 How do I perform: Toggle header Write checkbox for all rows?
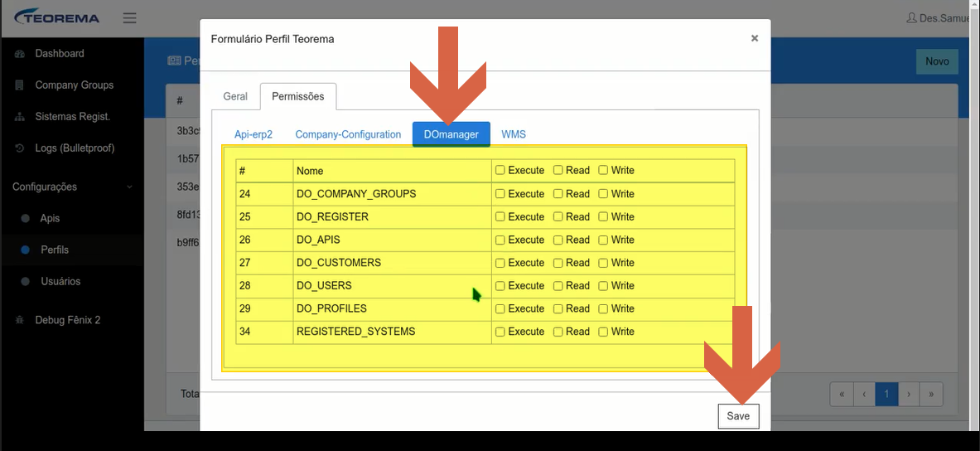click(x=603, y=170)
